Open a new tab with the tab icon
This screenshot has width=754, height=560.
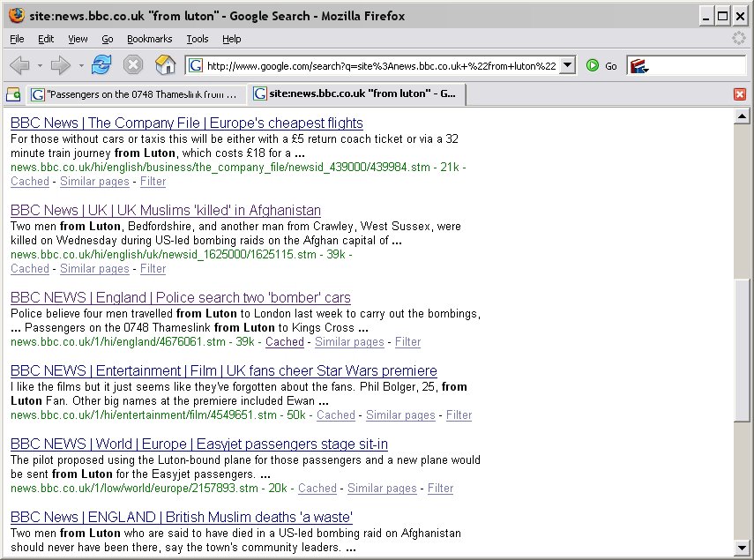pyautogui.click(x=13, y=94)
